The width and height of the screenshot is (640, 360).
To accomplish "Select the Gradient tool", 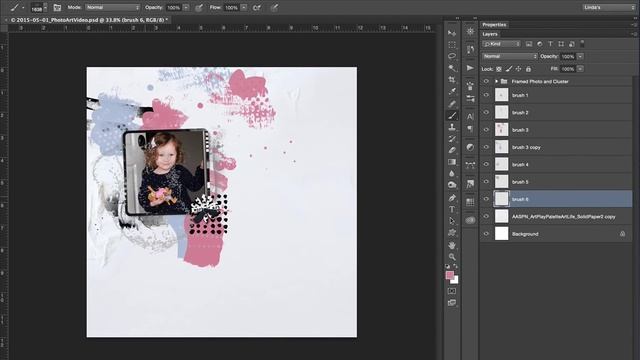I will click(x=452, y=162).
